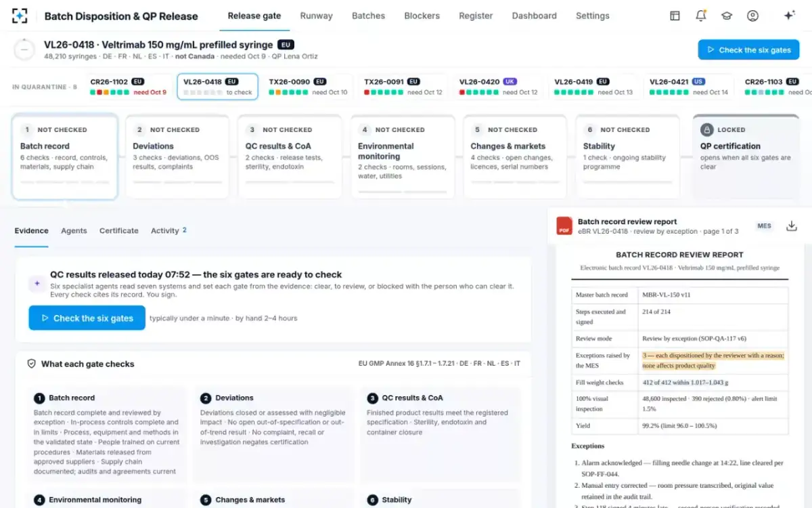Select quarantine batch VL26-0418
This screenshot has height=508, width=812.
(217, 87)
